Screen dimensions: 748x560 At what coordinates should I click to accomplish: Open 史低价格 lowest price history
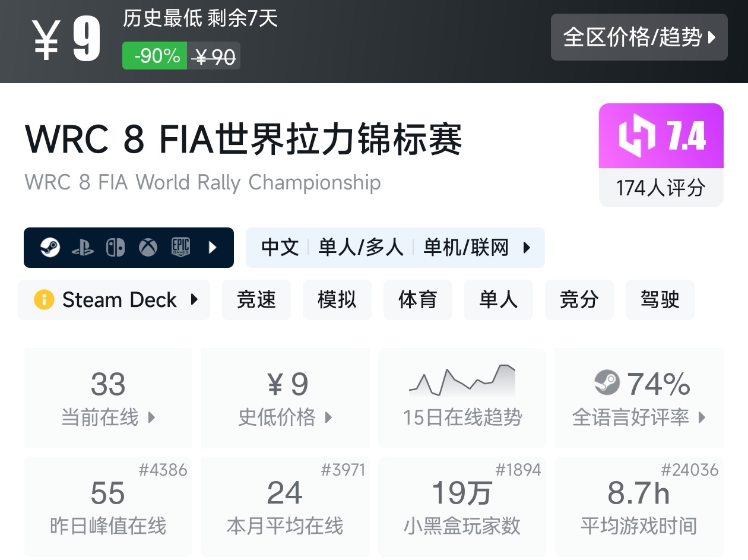tap(286, 398)
